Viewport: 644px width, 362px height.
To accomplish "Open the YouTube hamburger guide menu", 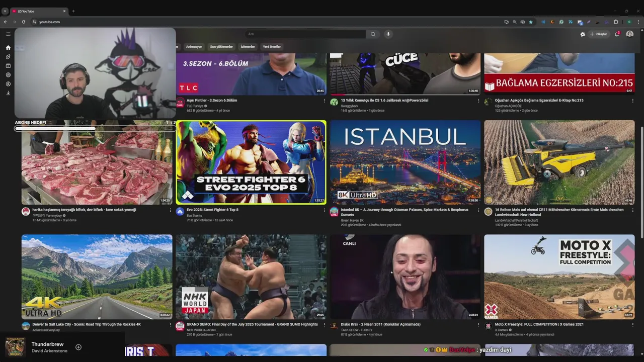I will point(8,34).
